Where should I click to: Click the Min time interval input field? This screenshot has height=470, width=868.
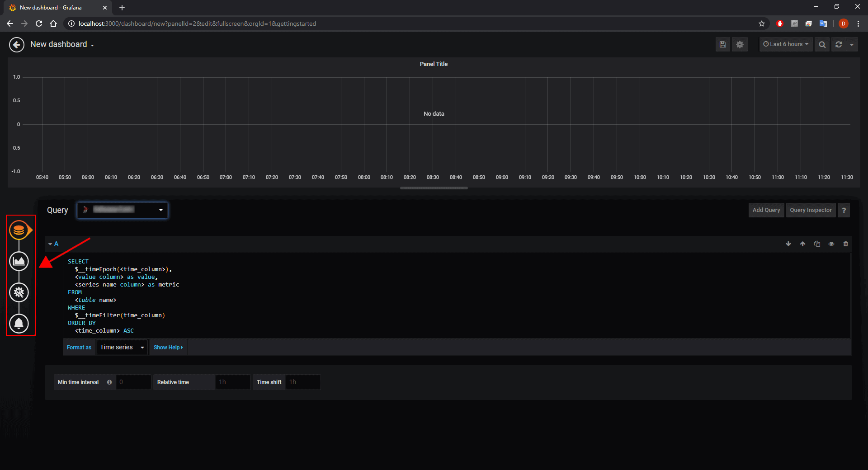coord(133,382)
